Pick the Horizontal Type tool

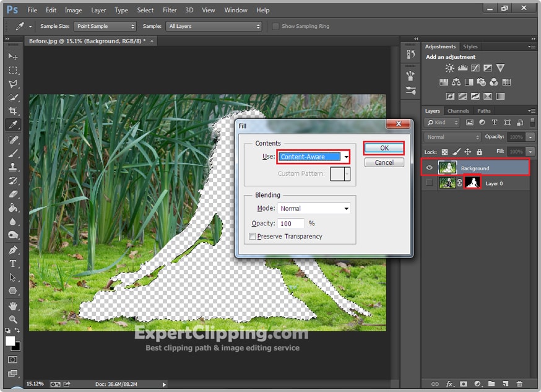13,264
